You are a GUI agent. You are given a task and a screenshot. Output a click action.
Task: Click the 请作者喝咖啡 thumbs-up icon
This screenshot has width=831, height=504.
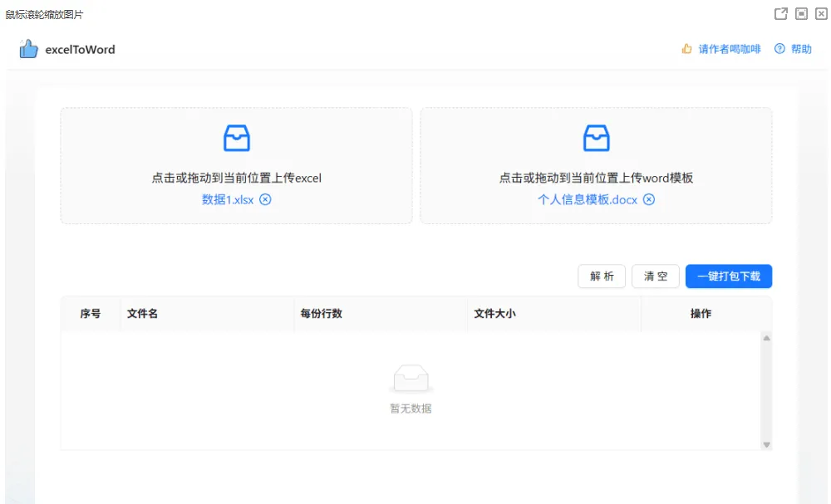click(687, 49)
